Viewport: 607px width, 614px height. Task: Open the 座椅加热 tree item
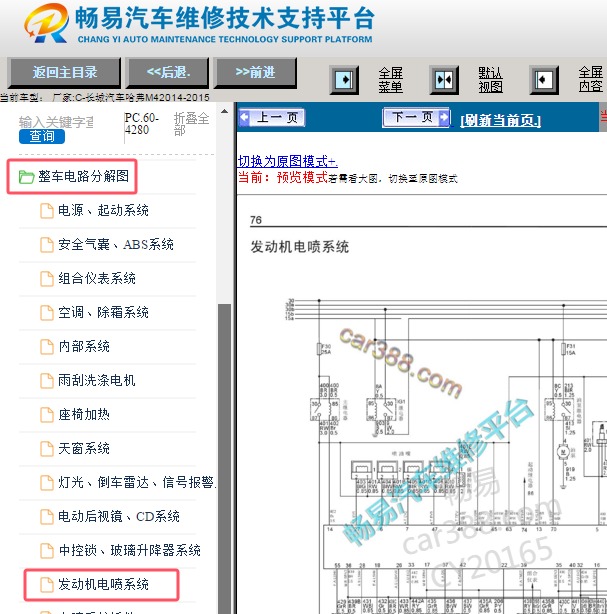tap(84, 415)
